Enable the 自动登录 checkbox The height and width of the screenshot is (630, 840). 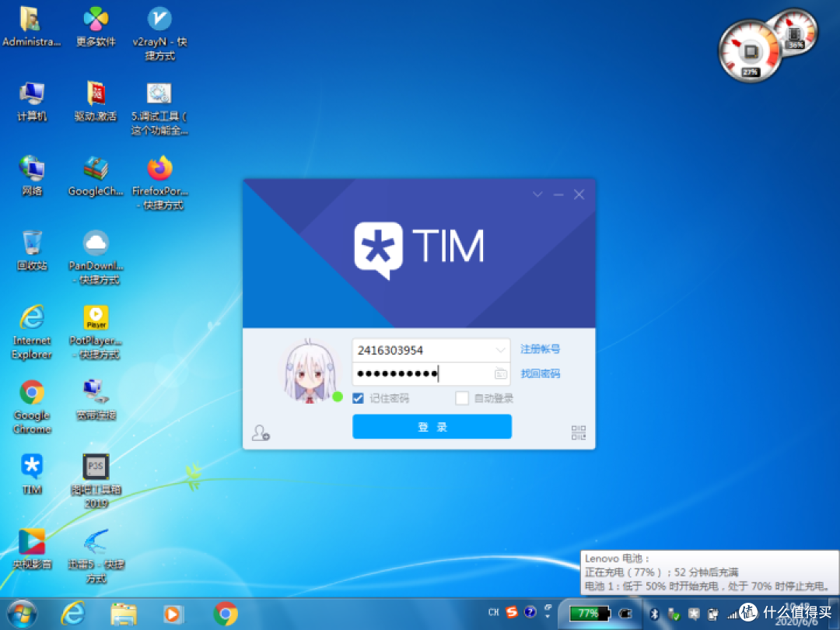461,398
